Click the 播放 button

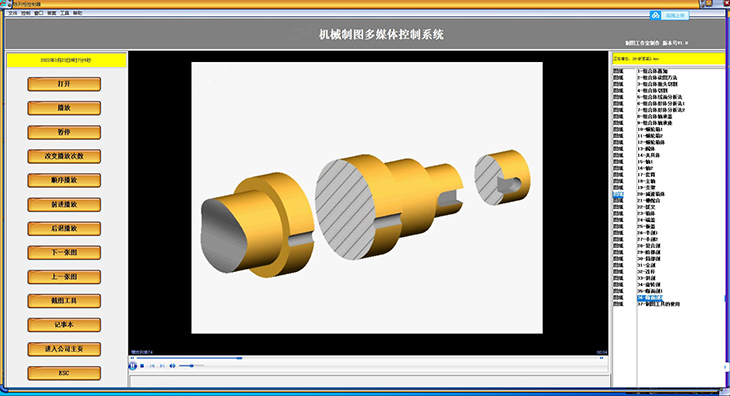[64, 108]
